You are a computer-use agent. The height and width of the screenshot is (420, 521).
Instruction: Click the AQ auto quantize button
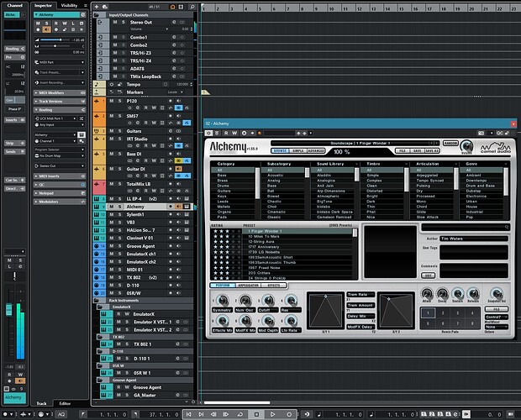click(61, 414)
